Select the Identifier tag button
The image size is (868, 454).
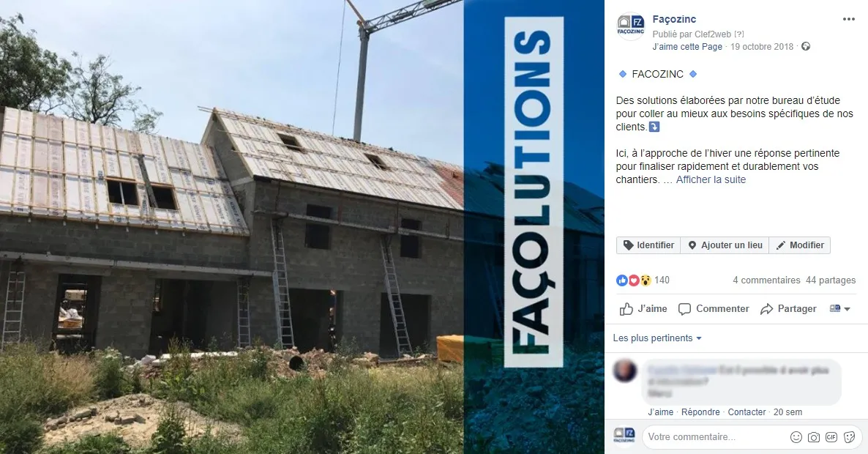pos(648,245)
